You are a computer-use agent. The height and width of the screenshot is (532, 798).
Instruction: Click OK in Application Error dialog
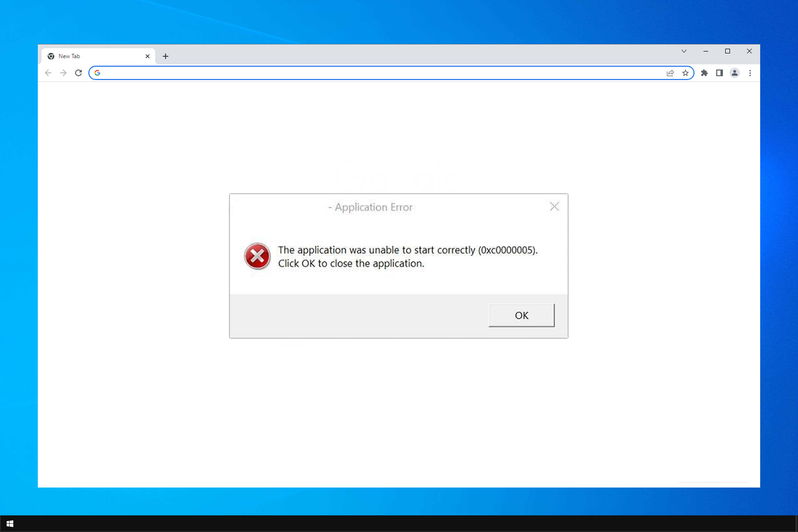tap(522, 315)
